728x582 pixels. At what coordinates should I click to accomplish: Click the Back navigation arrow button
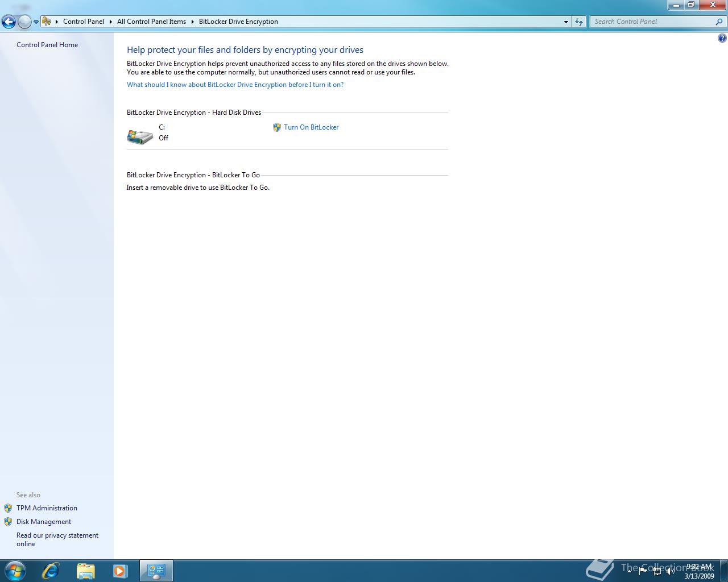[x=9, y=22]
